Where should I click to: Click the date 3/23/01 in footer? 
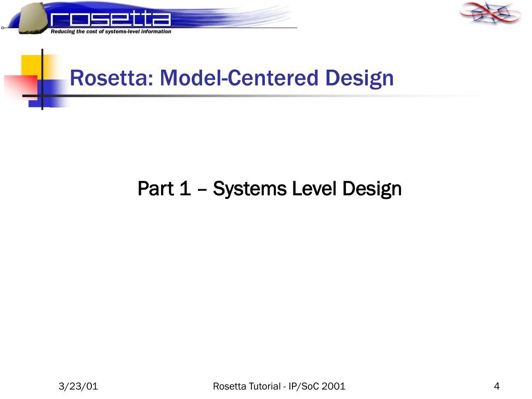[78, 386]
